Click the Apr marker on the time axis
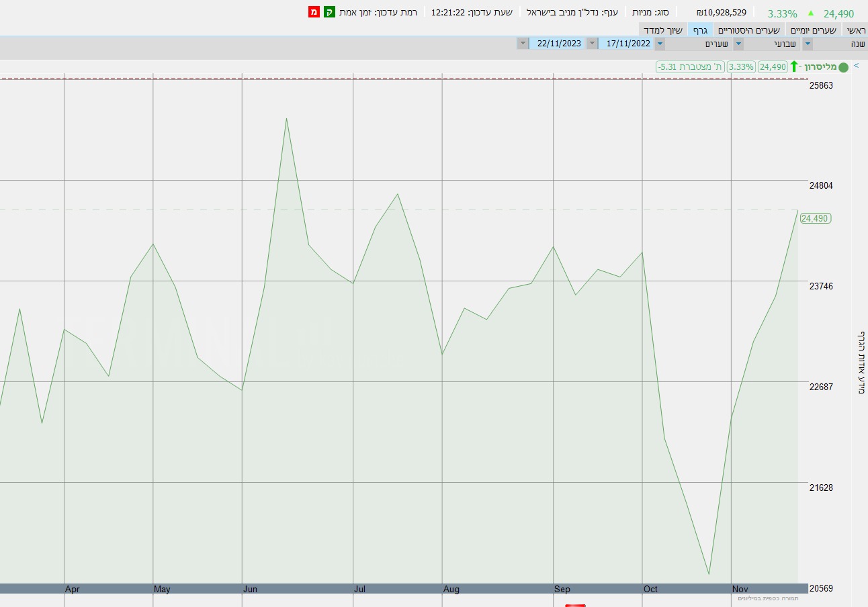 click(x=73, y=589)
